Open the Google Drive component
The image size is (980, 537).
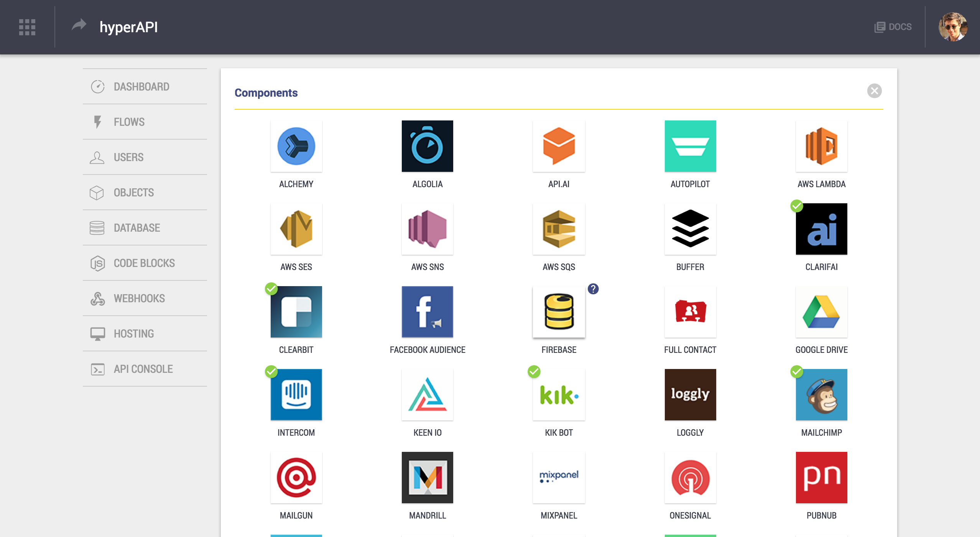pos(821,312)
